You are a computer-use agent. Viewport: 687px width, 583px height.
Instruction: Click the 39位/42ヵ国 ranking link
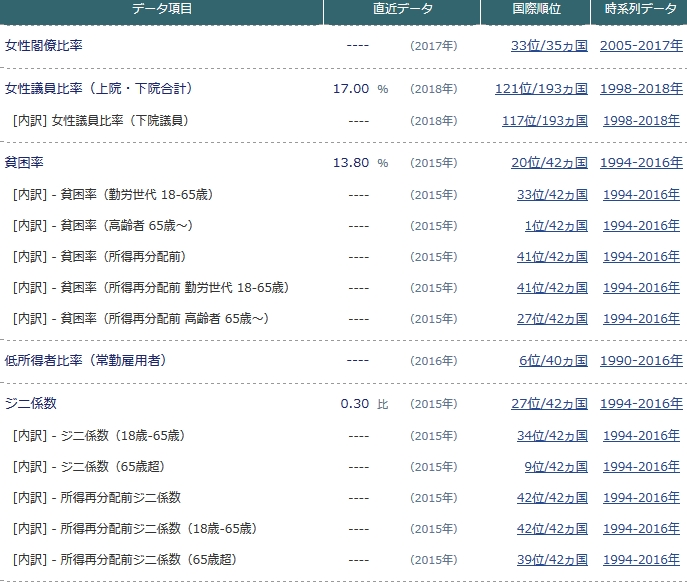tap(551, 560)
